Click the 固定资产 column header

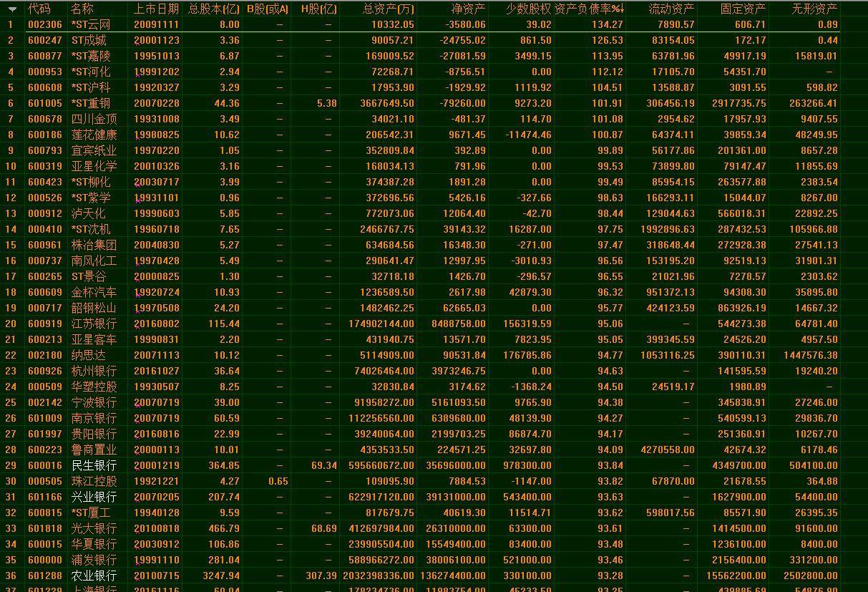[x=743, y=9]
